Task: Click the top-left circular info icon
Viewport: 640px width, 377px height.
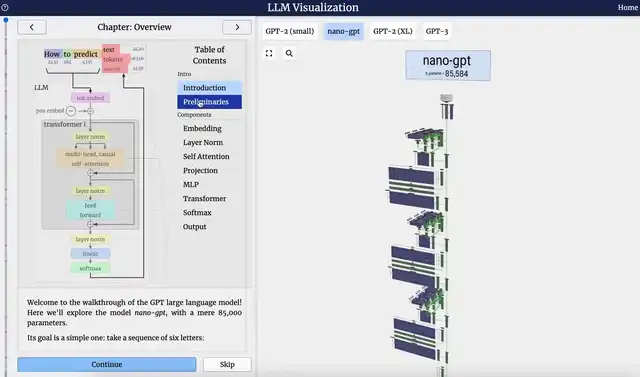Action: [5, 7]
